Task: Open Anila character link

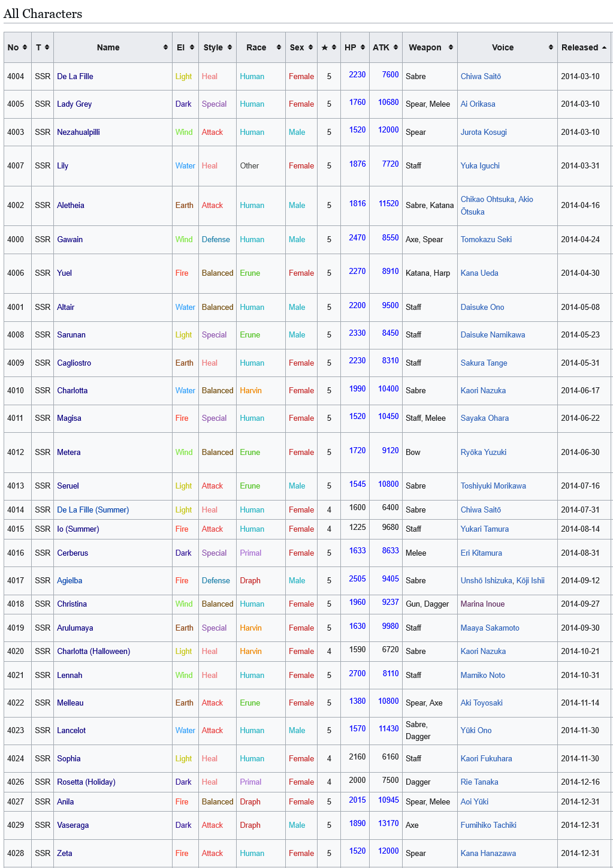Action: (x=65, y=801)
